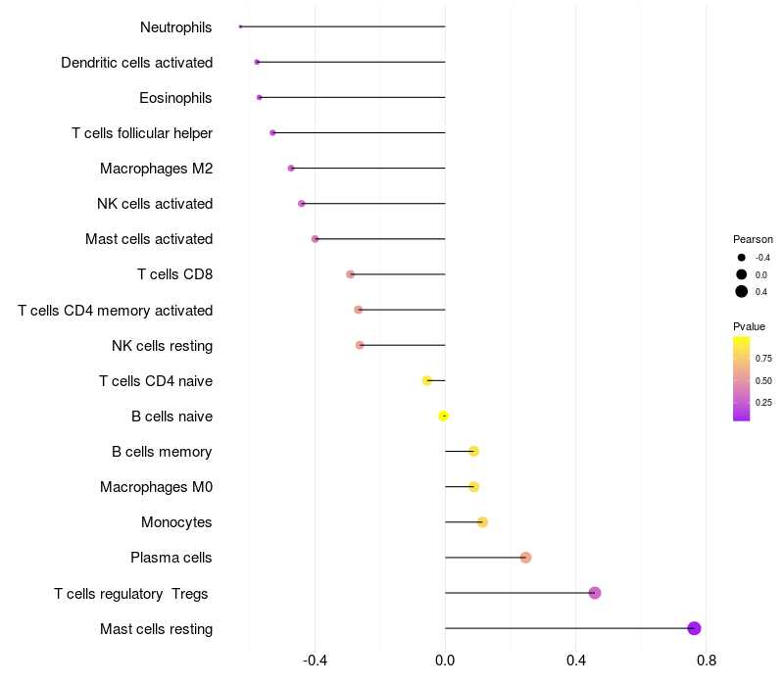Click the Pearson 0.4 legend circle
Screen dimensions: 784x686
[x=742, y=291]
